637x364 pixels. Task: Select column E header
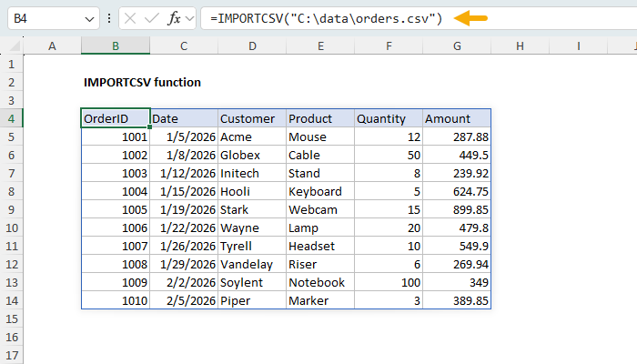point(320,45)
